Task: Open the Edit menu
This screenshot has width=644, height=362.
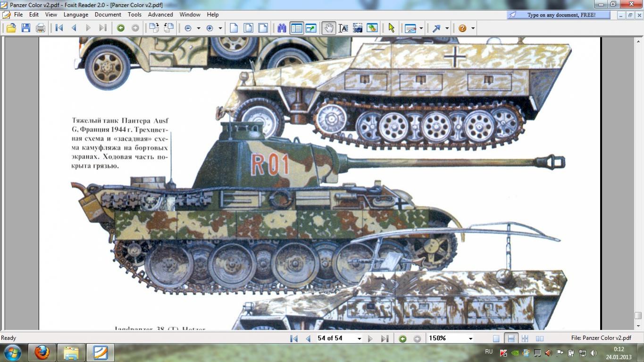Action: coord(34,15)
